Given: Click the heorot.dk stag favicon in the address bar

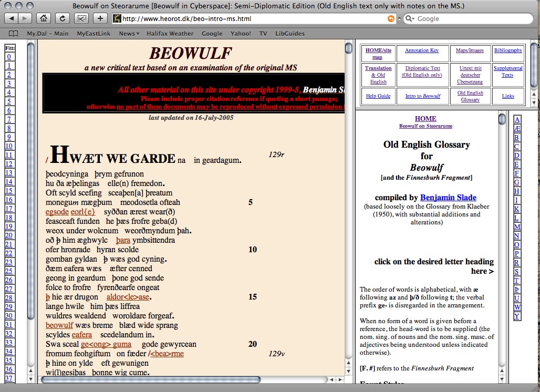Looking at the screenshot, I should (116, 18).
